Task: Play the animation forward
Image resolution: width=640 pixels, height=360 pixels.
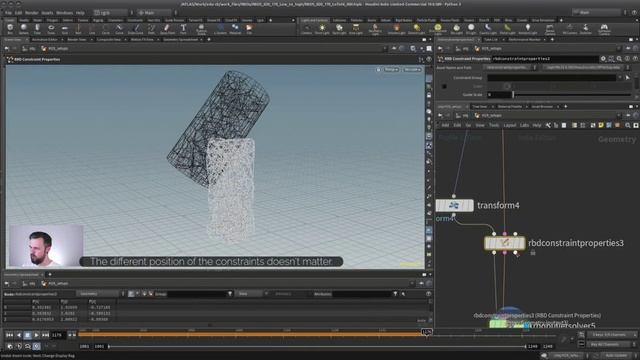Action: 36,335
